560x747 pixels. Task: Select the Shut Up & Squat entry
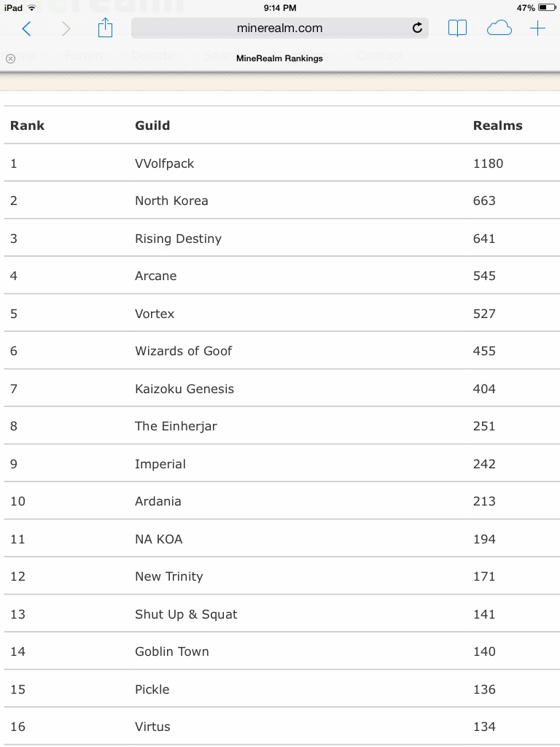coord(186,614)
